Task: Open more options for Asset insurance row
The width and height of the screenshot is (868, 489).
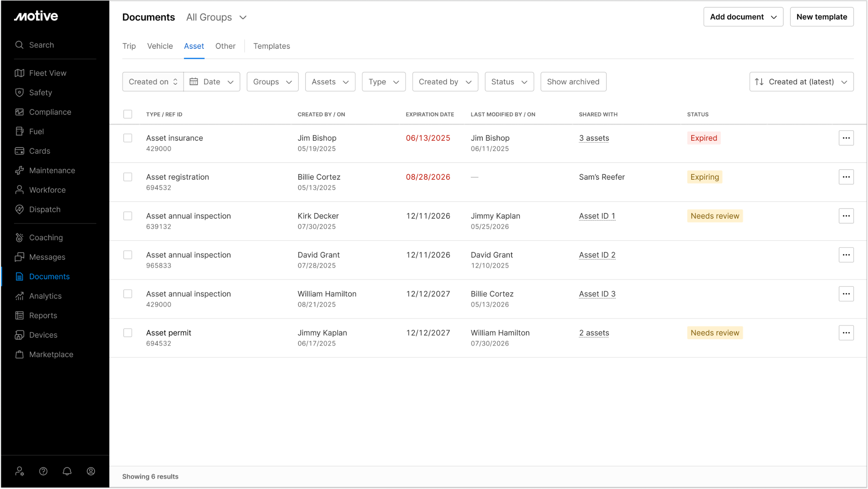Action: click(846, 138)
